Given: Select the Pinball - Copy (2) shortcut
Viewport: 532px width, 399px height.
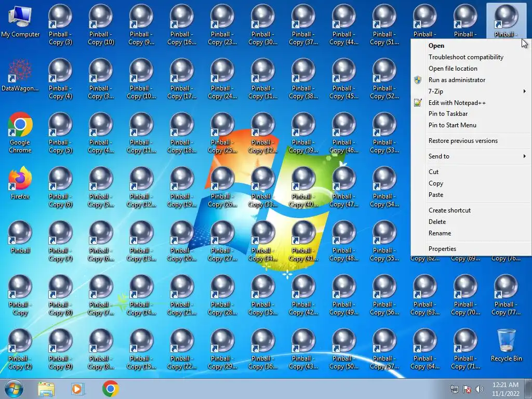Looking at the screenshot, I should coord(20,349).
